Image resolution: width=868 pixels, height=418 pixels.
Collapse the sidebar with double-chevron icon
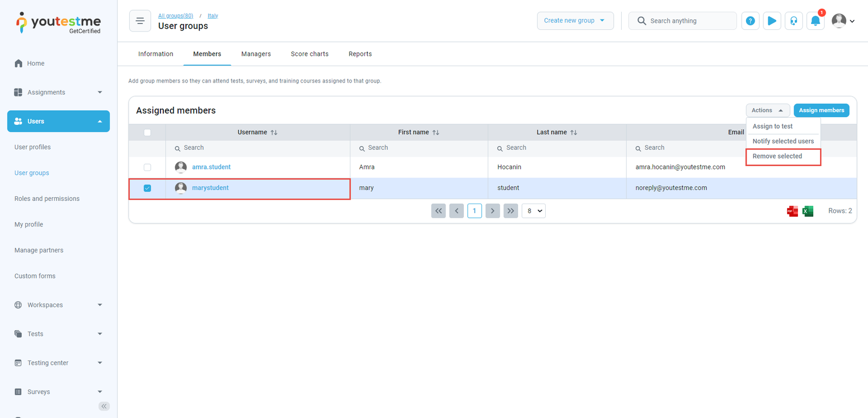(x=104, y=406)
